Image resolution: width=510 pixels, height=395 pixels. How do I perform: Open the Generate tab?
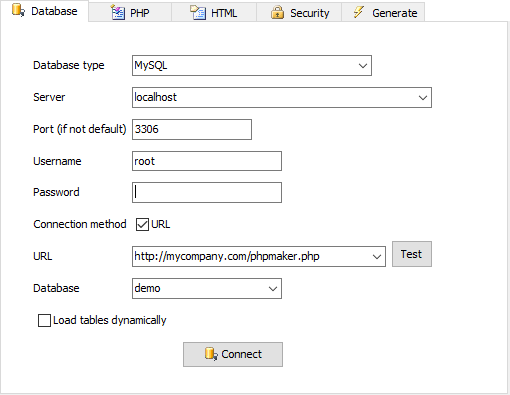pyautogui.click(x=383, y=12)
